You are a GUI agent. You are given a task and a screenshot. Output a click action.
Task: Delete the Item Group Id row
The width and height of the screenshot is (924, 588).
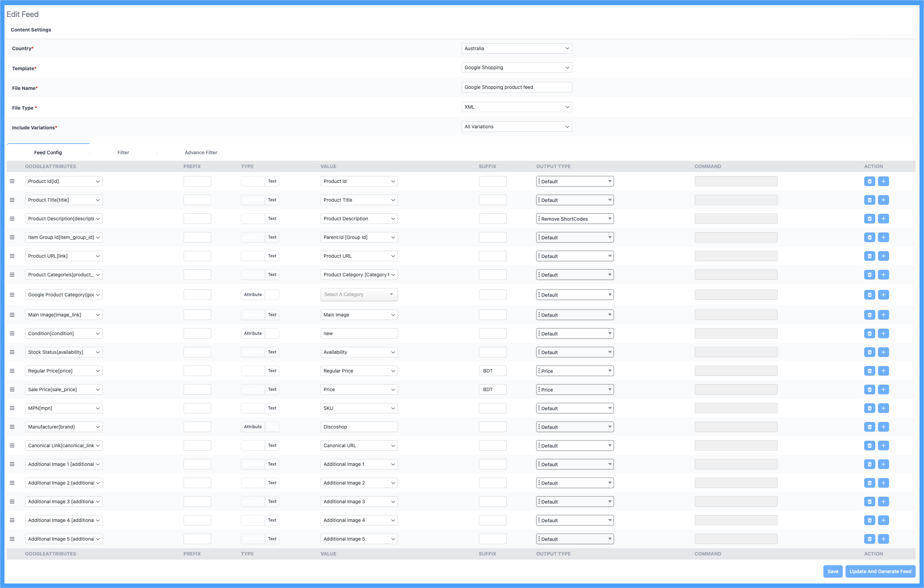tap(869, 237)
